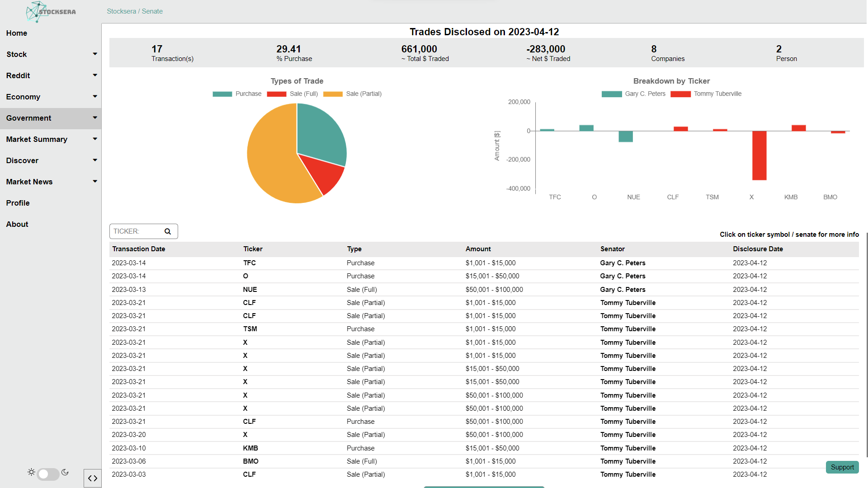Collapse sidebar with the angle-brackets icon
The height and width of the screenshot is (488, 868).
pos(93,478)
